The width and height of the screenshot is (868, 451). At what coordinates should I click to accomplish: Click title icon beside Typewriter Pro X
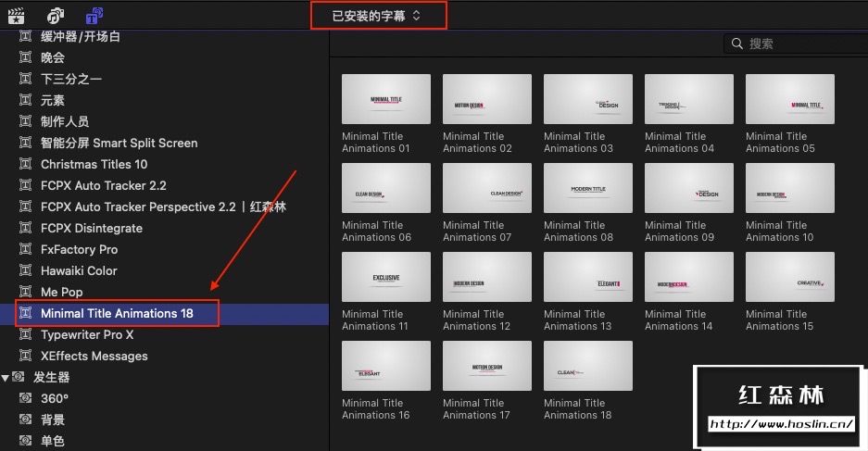(25, 334)
